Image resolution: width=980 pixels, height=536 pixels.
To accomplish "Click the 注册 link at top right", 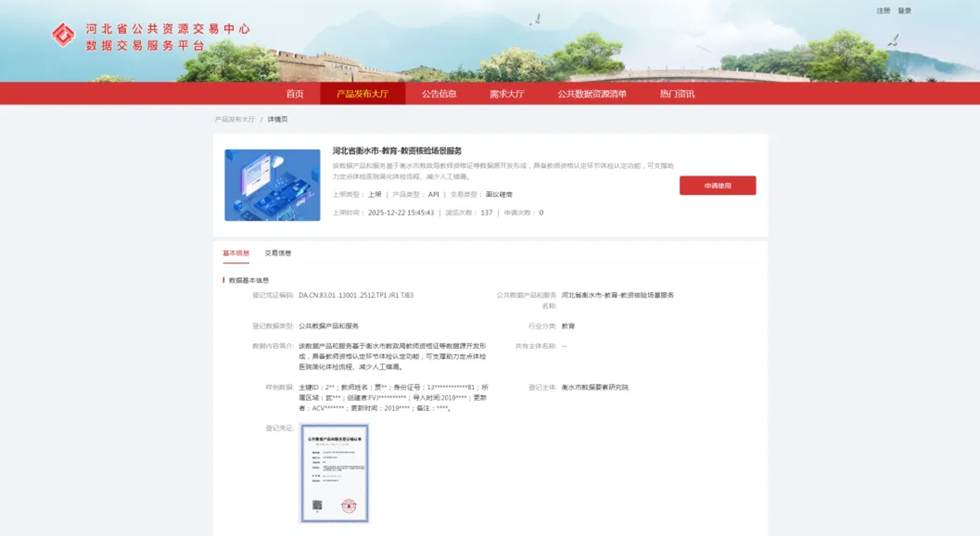I will coord(883,11).
